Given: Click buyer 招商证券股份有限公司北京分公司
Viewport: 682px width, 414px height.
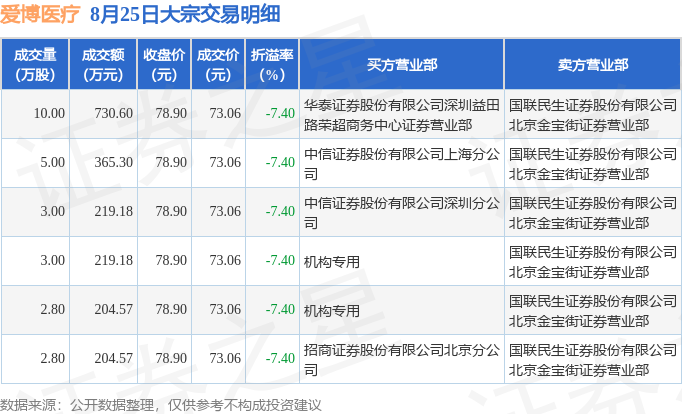Looking at the screenshot, I should point(401,360).
